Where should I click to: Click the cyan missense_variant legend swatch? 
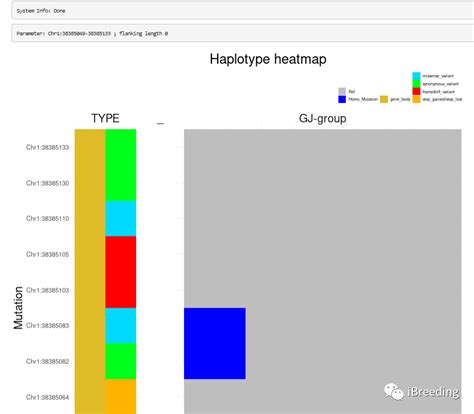tap(416, 76)
